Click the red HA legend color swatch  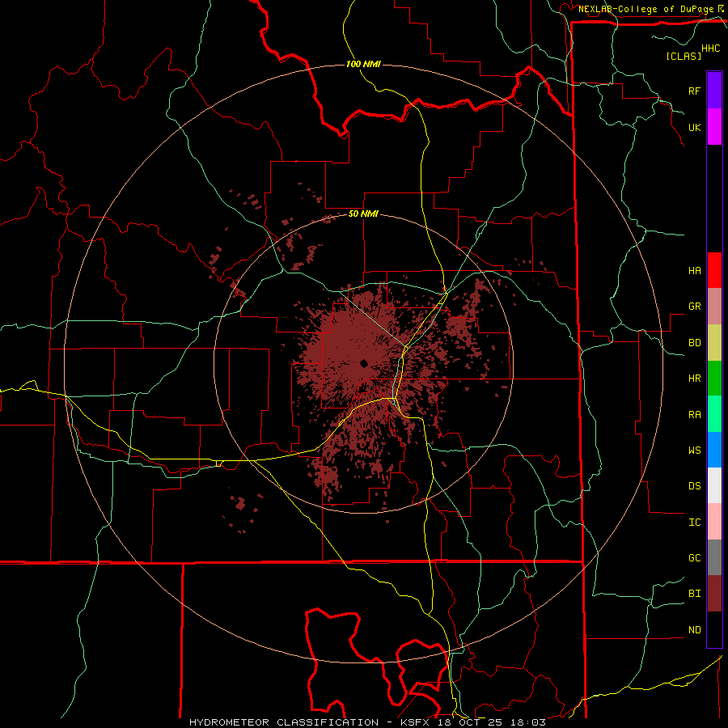click(714, 270)
